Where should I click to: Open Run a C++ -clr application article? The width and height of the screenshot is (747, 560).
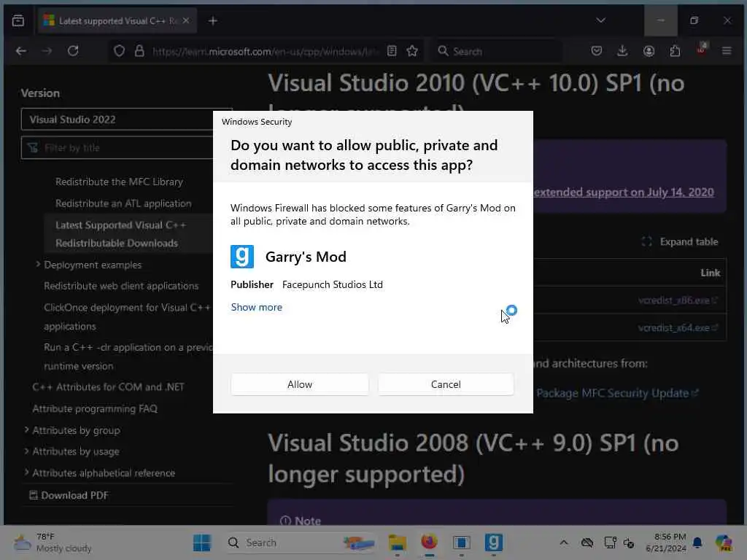pyautogui.click(x=128, y=357)
